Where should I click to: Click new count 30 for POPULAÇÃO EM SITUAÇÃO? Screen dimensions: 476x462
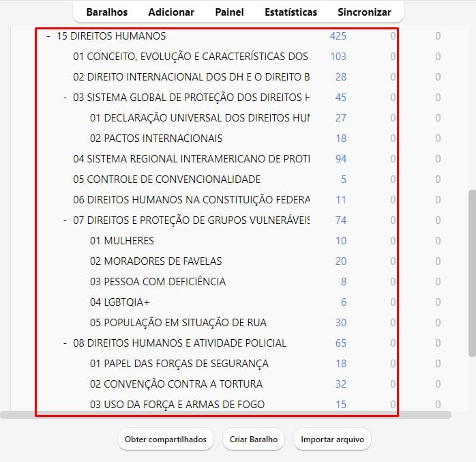[x=340, y=323]
